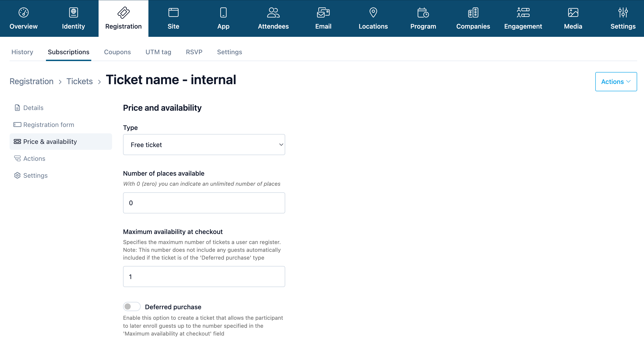Switch to the Coupons tab
Screen dimensions: 644x344
[x=117, y=52]
